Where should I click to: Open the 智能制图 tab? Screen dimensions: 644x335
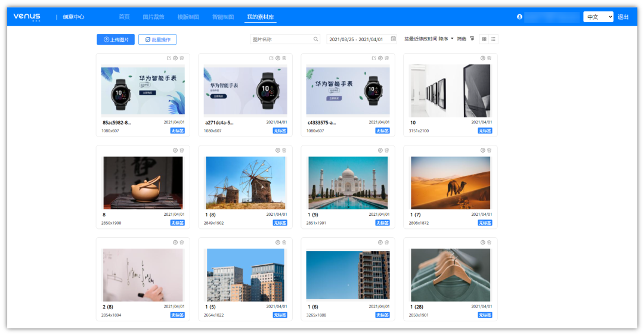click(x=223, y=17)
